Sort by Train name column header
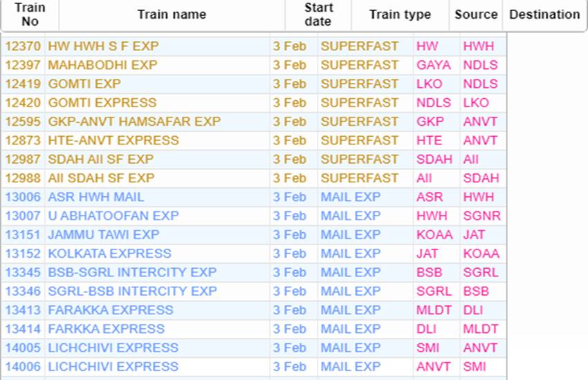 coord(172,15)
